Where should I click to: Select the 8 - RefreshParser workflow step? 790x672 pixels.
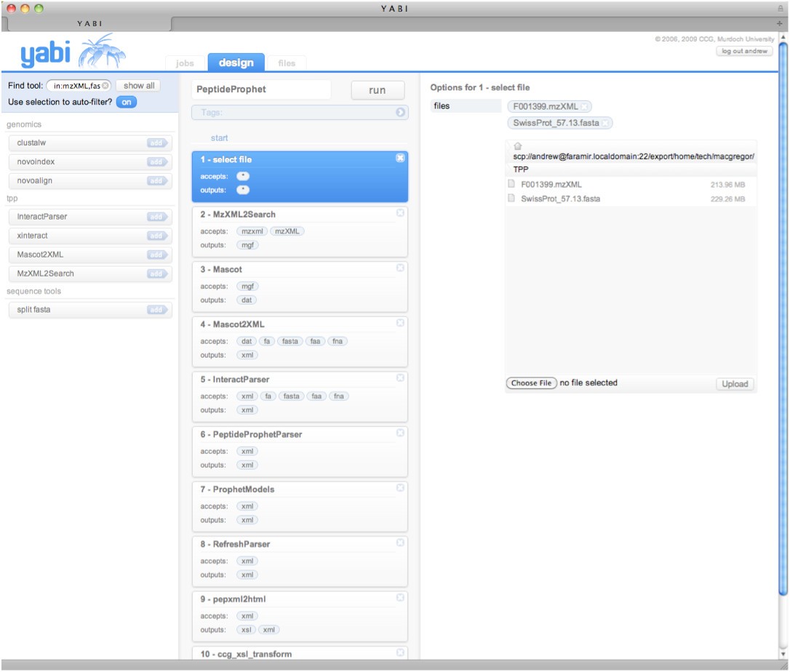(300, 561)
